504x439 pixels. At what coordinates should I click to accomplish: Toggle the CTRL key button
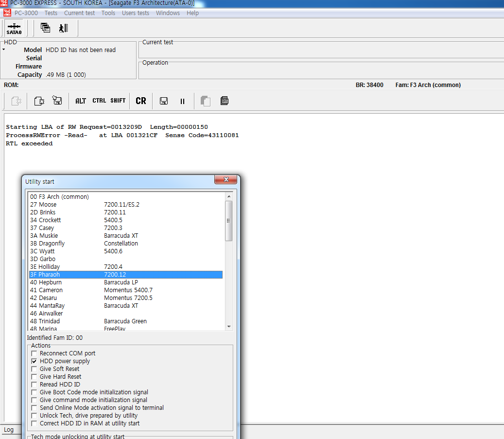click(x=99, y=101)
